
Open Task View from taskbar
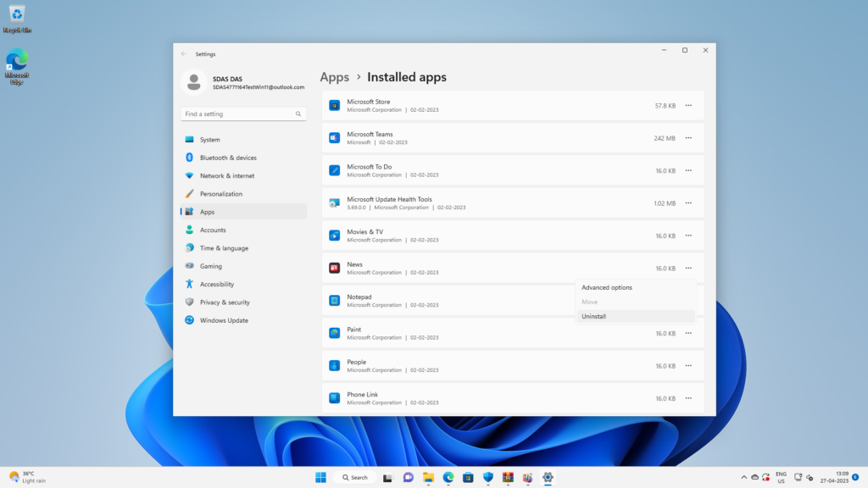pos(387,478)
